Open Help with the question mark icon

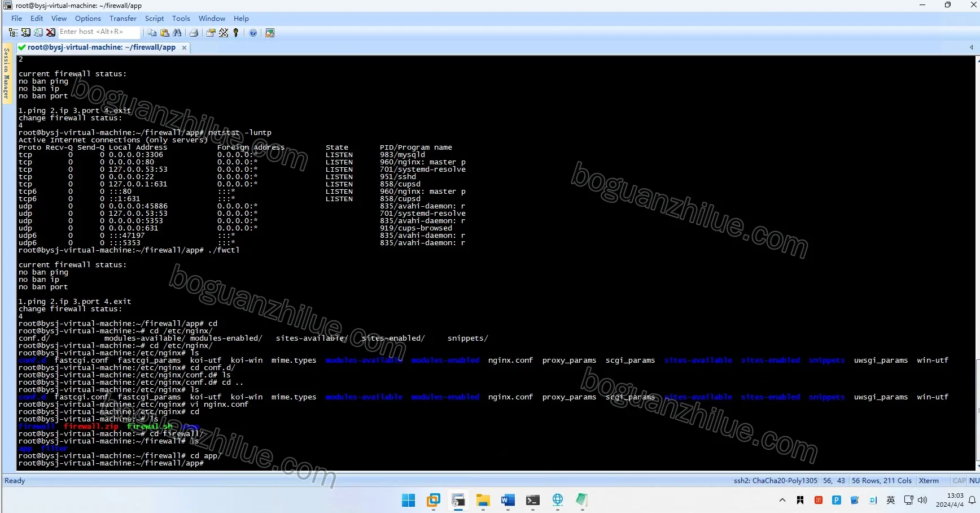click(x=253, y=33)
